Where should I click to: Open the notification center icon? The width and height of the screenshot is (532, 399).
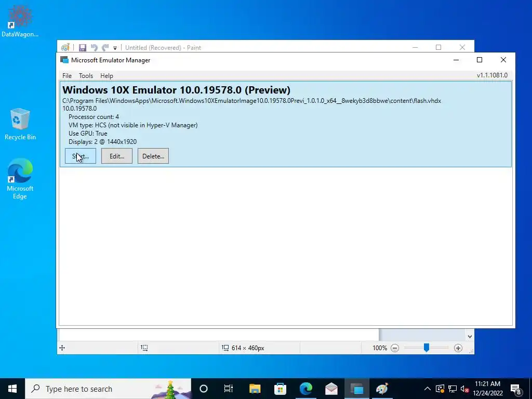516,389
